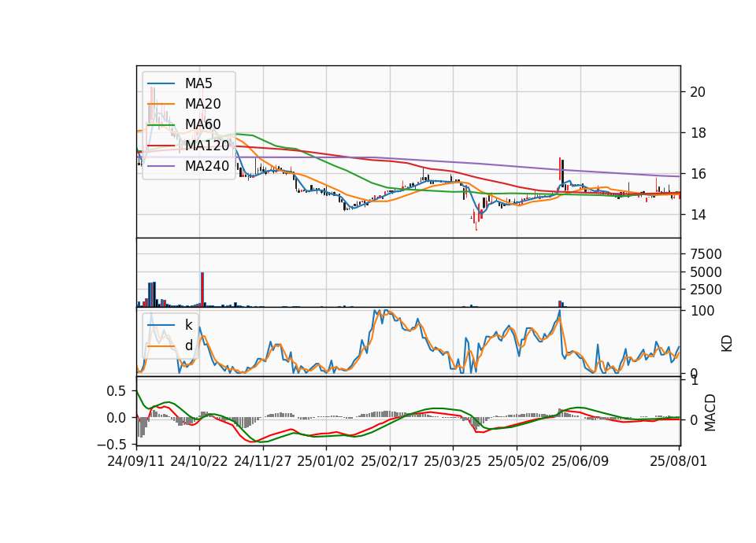Click the MA60 legend label

coord(202,124)
